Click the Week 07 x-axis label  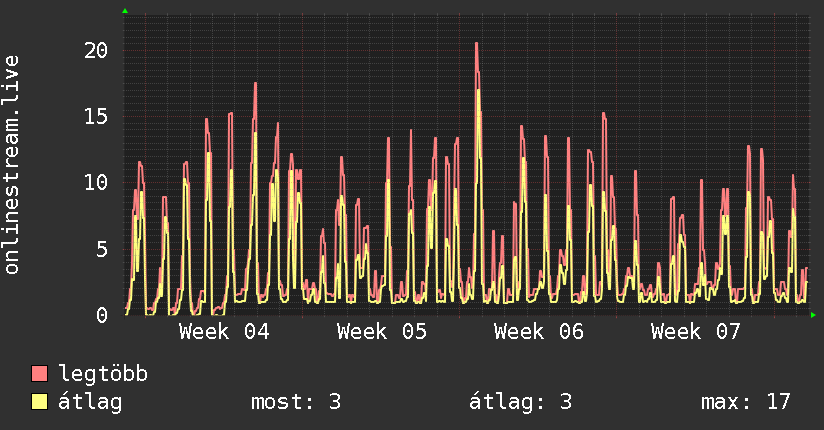tap(696, 331)
